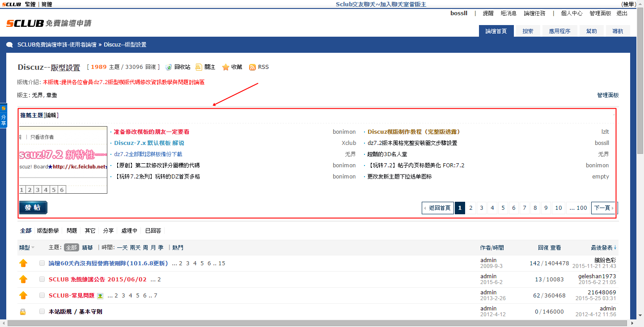Select the 其它 category tab

(90, 231)
